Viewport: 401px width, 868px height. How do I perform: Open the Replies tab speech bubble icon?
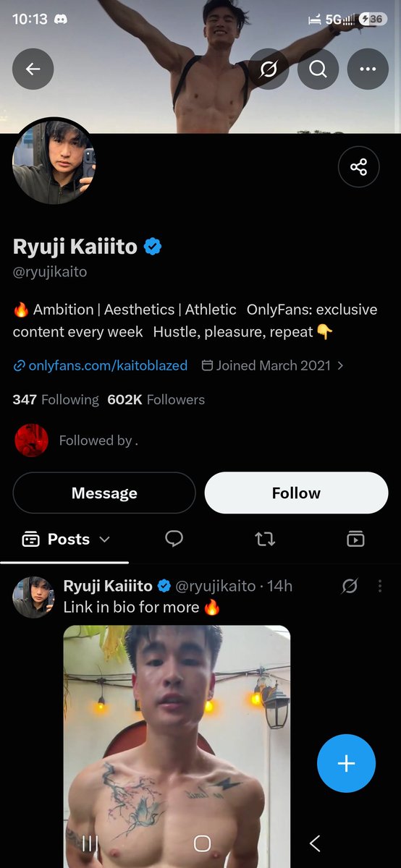[x=174, y=539]
